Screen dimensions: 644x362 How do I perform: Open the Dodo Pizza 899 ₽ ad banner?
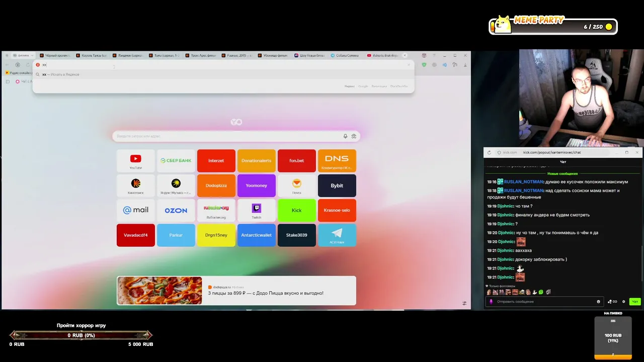tap(236, 291)
